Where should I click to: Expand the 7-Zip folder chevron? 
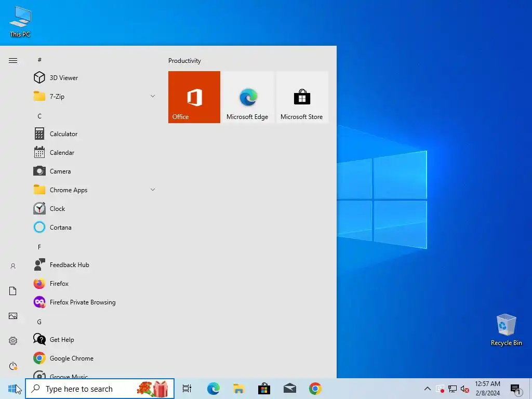pos(153,96)
